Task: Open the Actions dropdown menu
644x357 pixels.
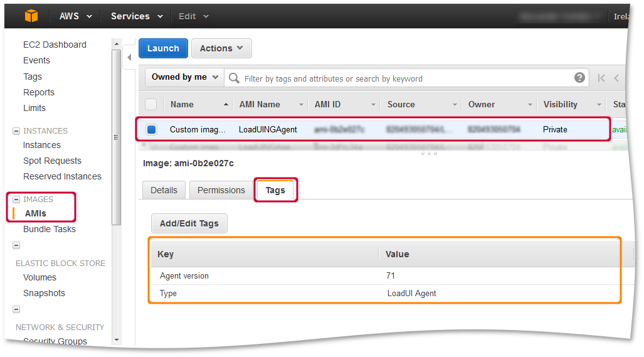Action: pos(221,48)
